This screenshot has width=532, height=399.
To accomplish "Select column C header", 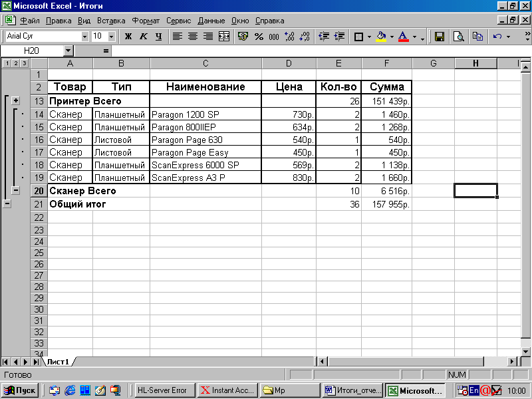I will click(x=205, y=63).
